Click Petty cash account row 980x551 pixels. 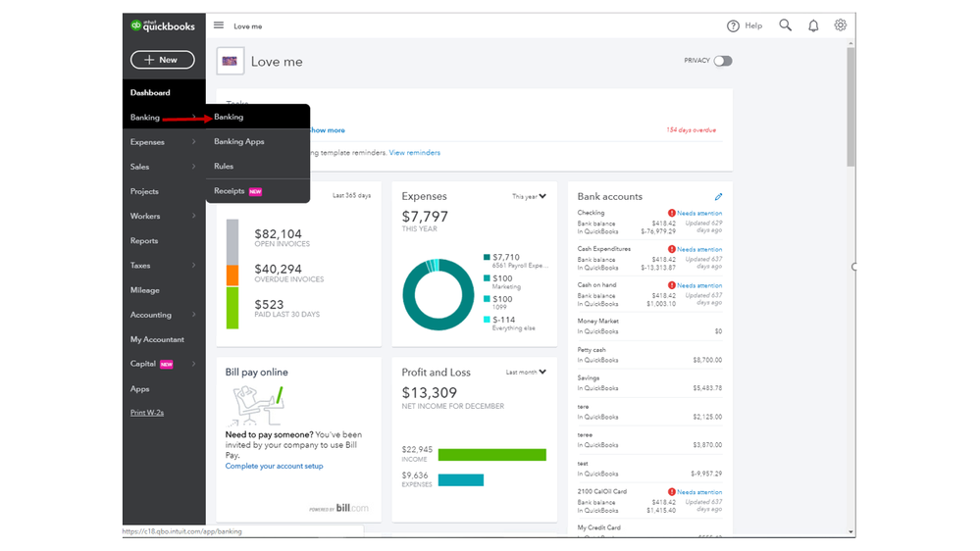649,355
